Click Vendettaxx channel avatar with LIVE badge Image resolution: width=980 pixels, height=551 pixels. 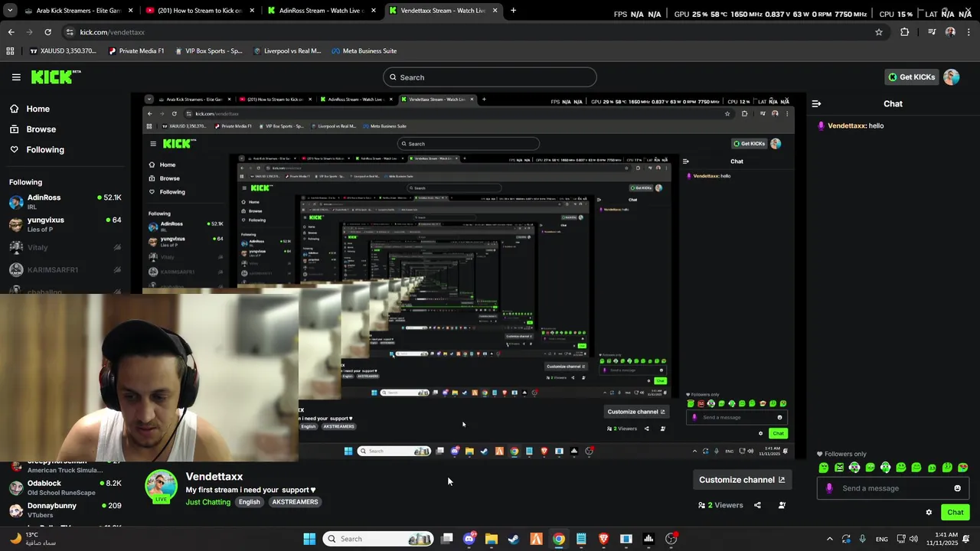coord(161,487)
